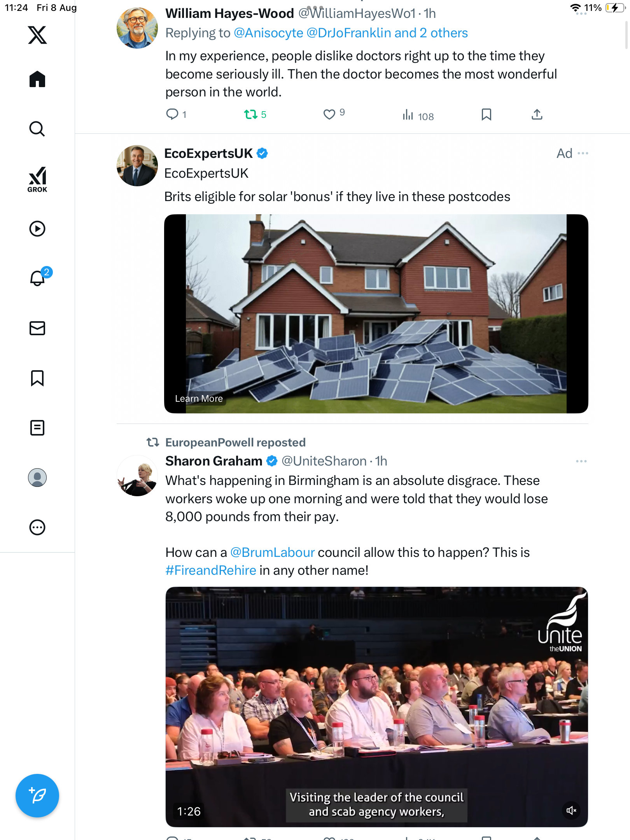Open more options for EcoExpertsUK ad
Image resolution: width=630 pixels, height=840 pixels.
[583, 153]
